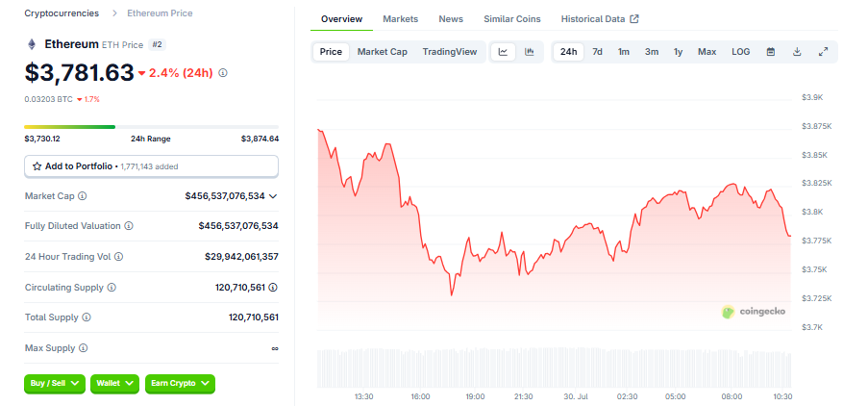Click Max Supply infinity value
This screenshot has width=868, height=406.
tap(275, 348)
